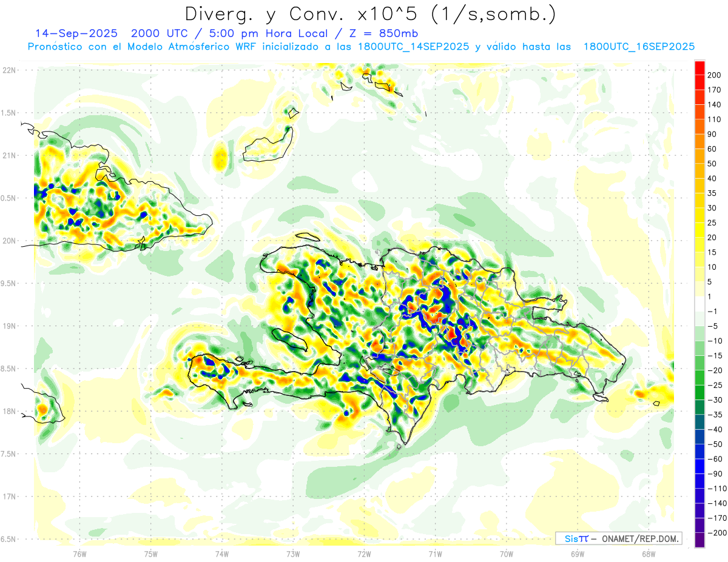Click the '110' color bar label
This screenshot has width=728, height=562.
point(715,119)
